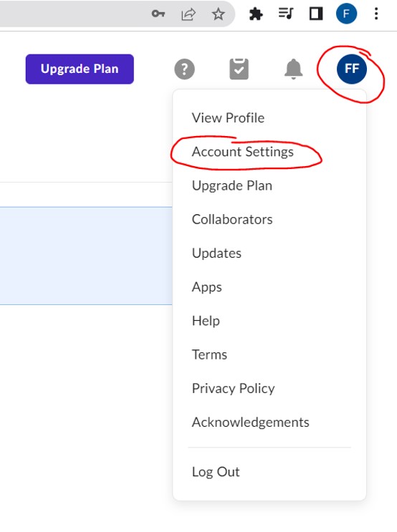
Task: Open the Chrome profile avatar F
Action: 346,14
